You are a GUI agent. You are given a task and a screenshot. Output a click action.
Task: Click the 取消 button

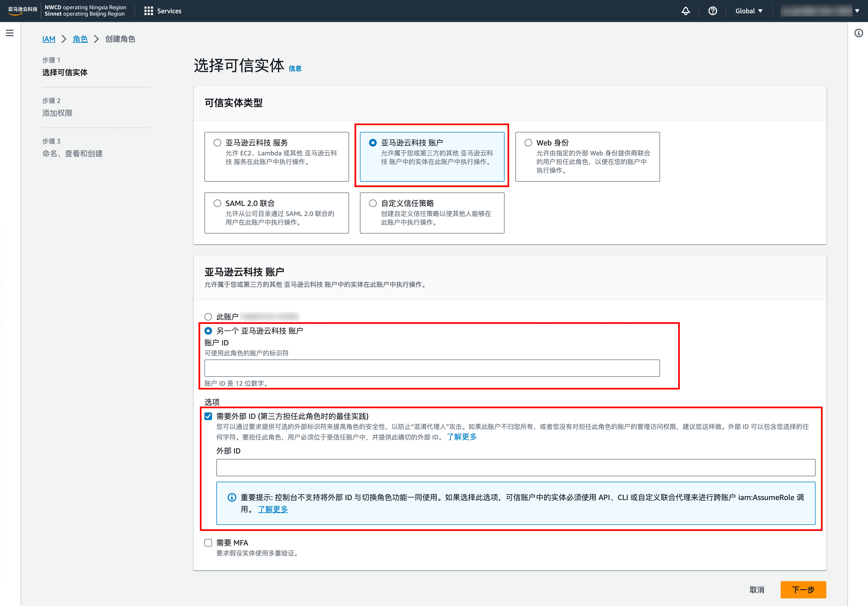757,589
